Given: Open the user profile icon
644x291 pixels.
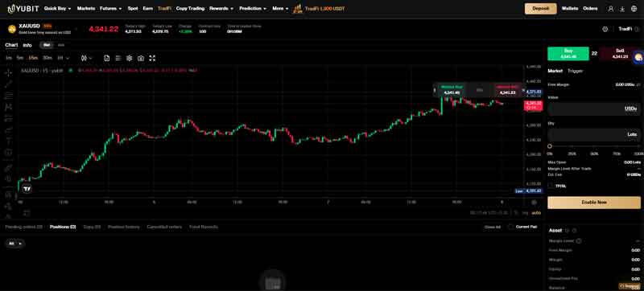Looking at the screenshot, I should point(611,9).
